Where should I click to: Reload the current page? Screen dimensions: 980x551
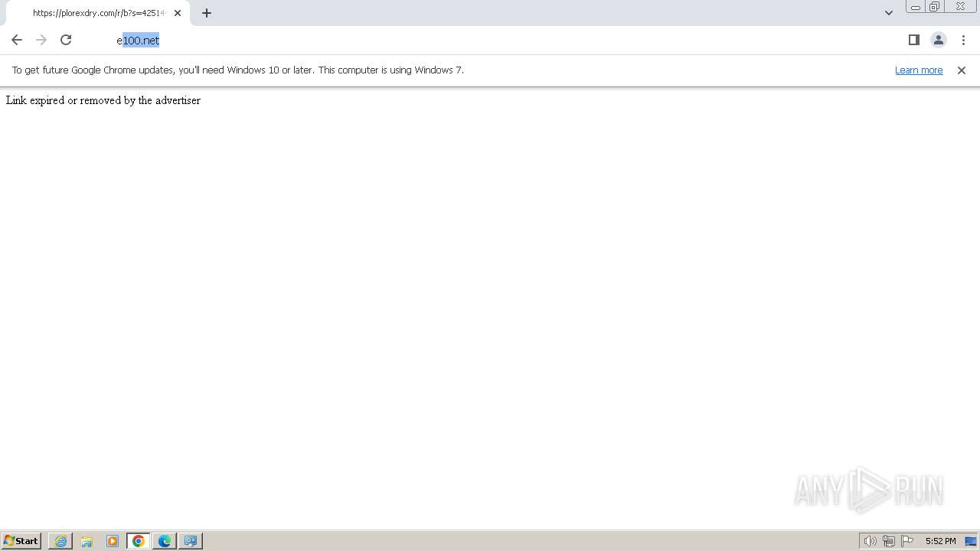click(66, 40)
